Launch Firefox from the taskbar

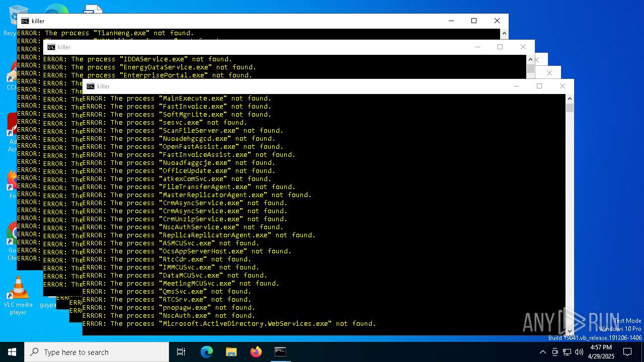[x=256, y=352]
